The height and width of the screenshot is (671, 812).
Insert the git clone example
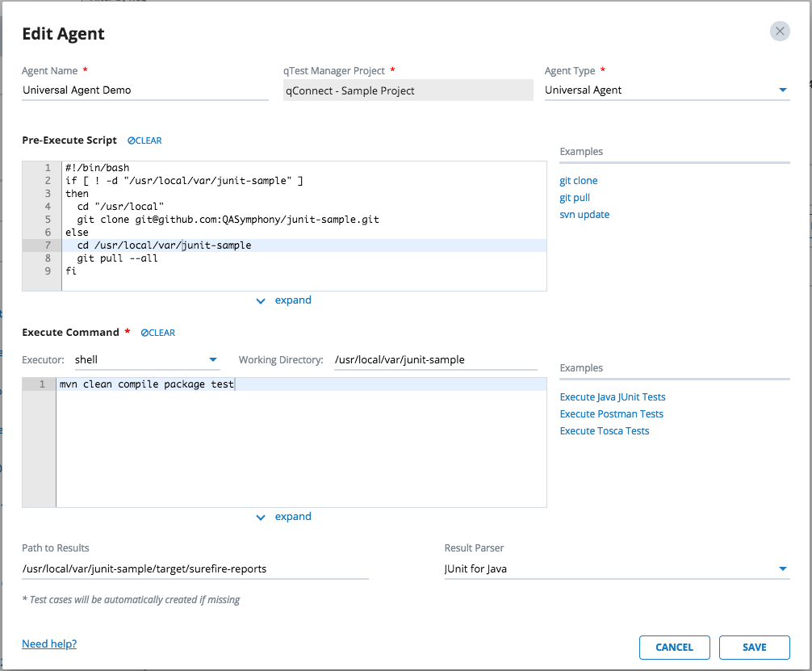click(579, 181)
